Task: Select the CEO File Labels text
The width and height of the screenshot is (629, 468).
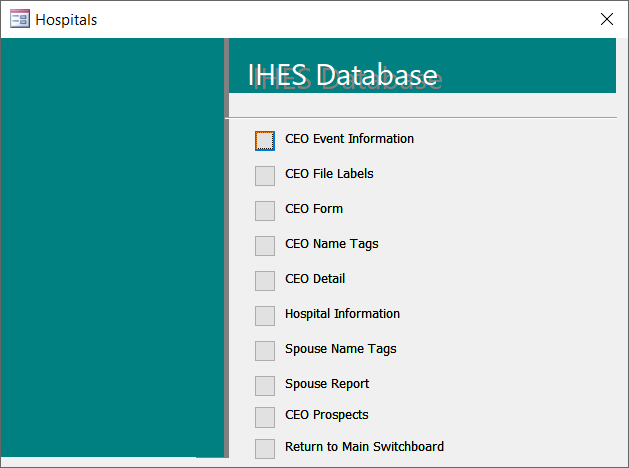Action: 329,174
